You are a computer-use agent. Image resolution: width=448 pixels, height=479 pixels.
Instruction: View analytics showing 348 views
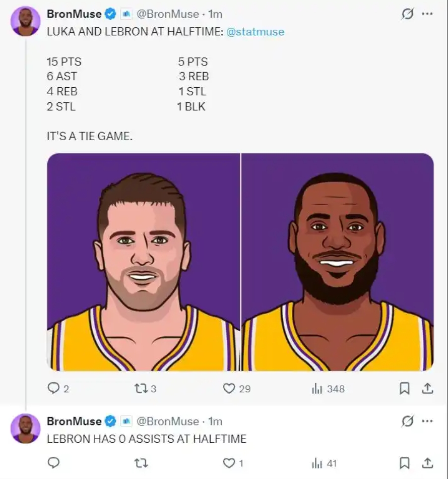[x=317, y=388]
